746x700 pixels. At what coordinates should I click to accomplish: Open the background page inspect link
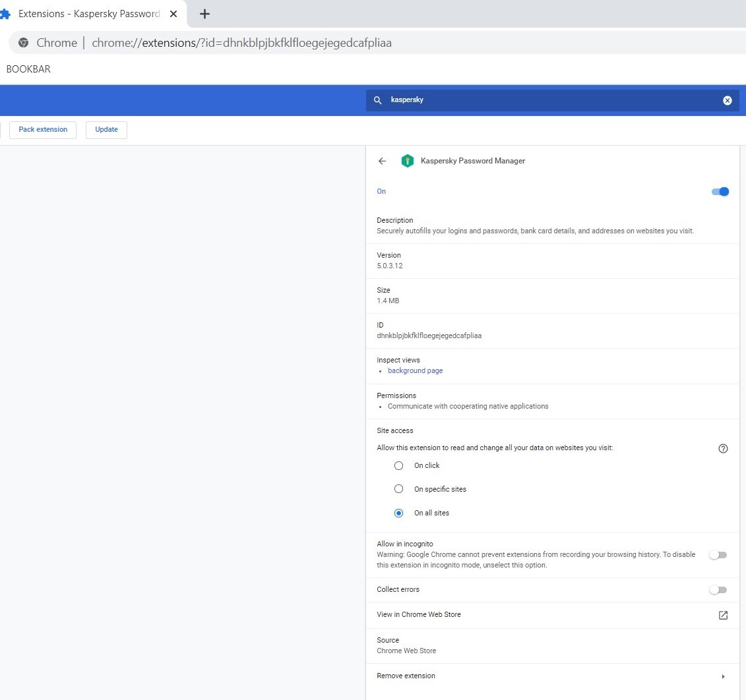coord(415,370)
